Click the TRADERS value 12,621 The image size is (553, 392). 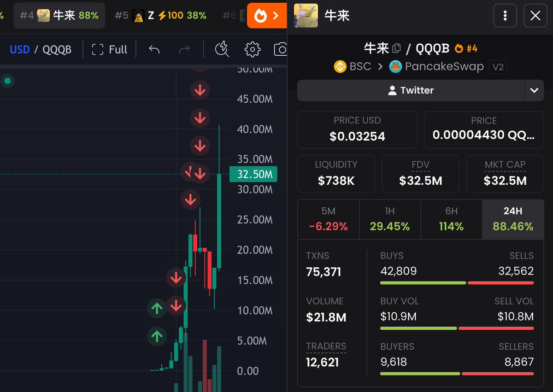[322, 363]
